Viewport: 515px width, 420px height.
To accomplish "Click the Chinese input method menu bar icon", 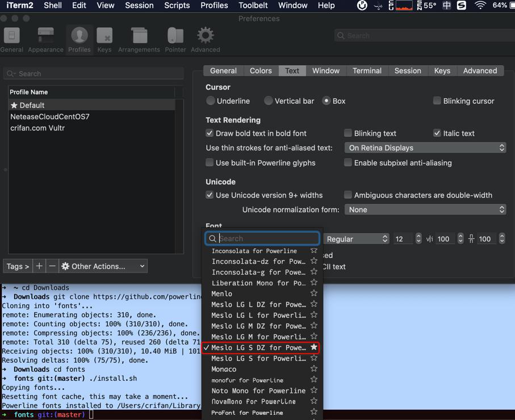I will coord(447,5).
